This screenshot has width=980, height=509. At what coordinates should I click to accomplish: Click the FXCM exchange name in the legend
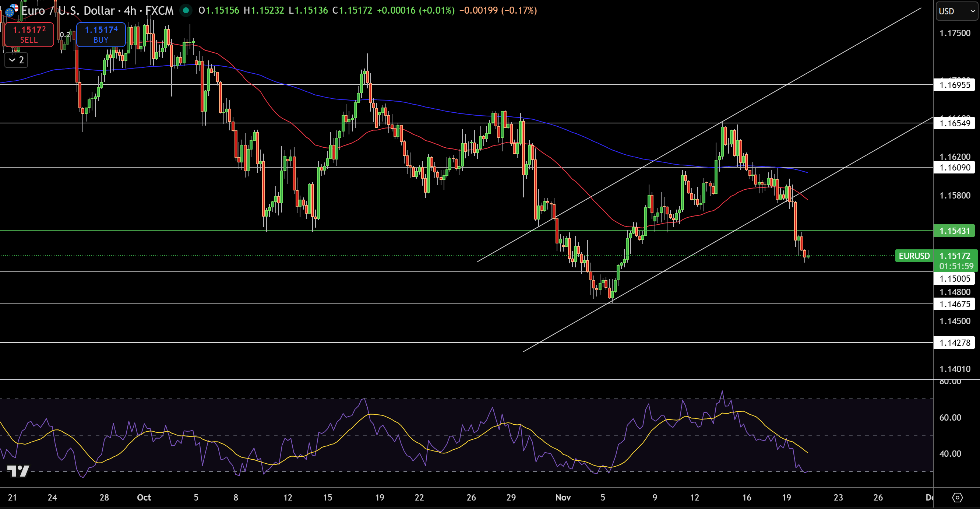(x=161, y=11)
